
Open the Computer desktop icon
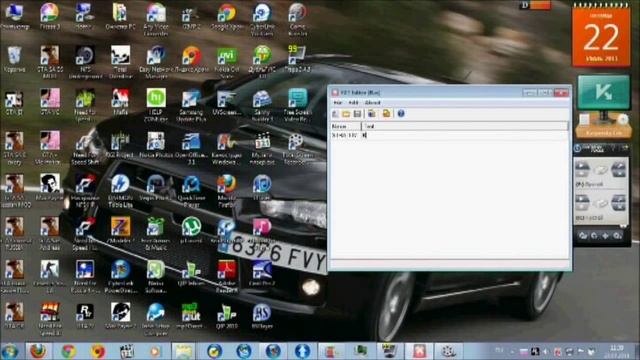point(14,18)
